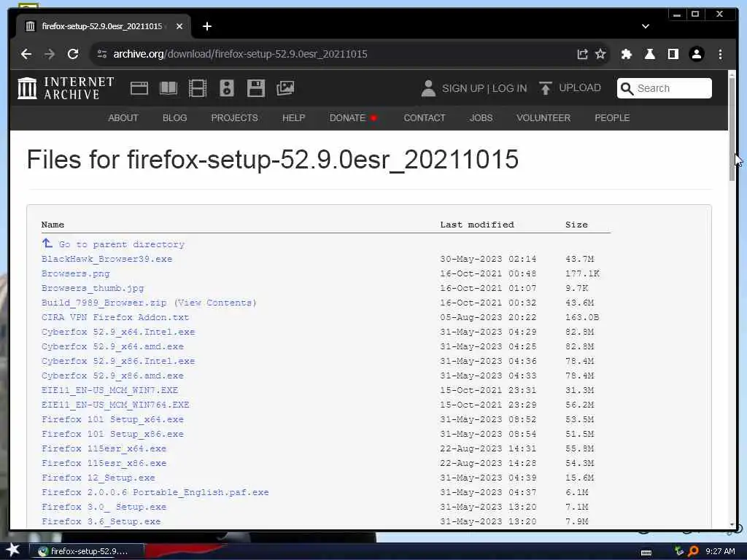Viewport: 747px width, 560px height.
Task: Click the magnifier icon in search box
Action: point(627,88)
